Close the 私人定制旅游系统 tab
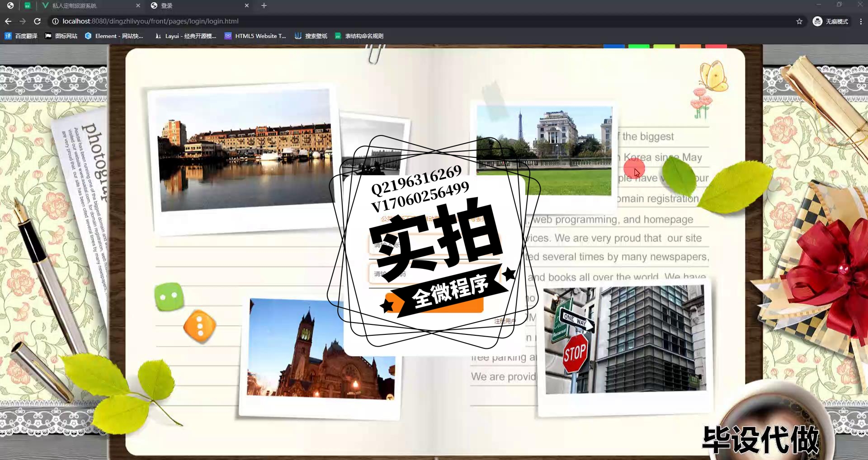 pyautogui.click(x=138, y=5)
